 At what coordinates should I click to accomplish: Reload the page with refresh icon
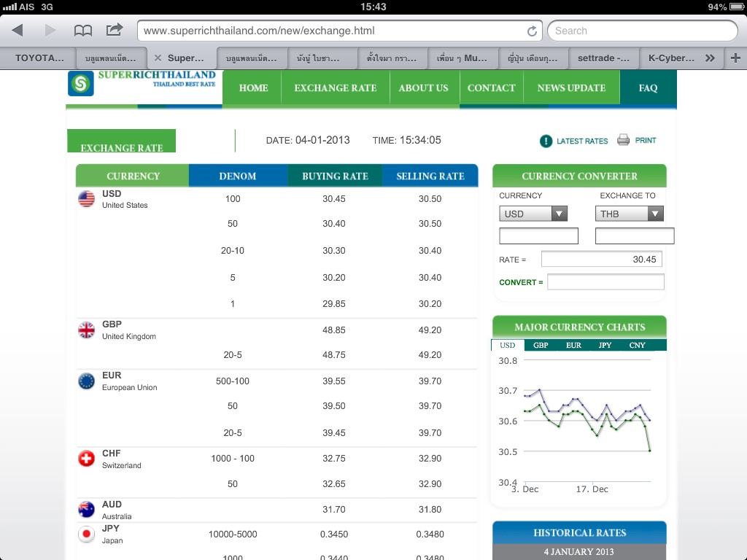532,31
